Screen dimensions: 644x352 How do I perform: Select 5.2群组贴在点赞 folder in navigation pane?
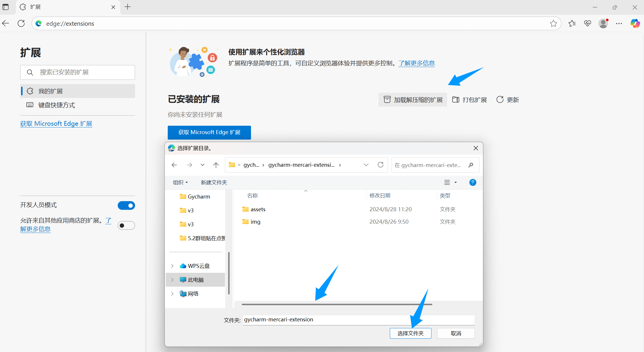[x=202, y=238]
